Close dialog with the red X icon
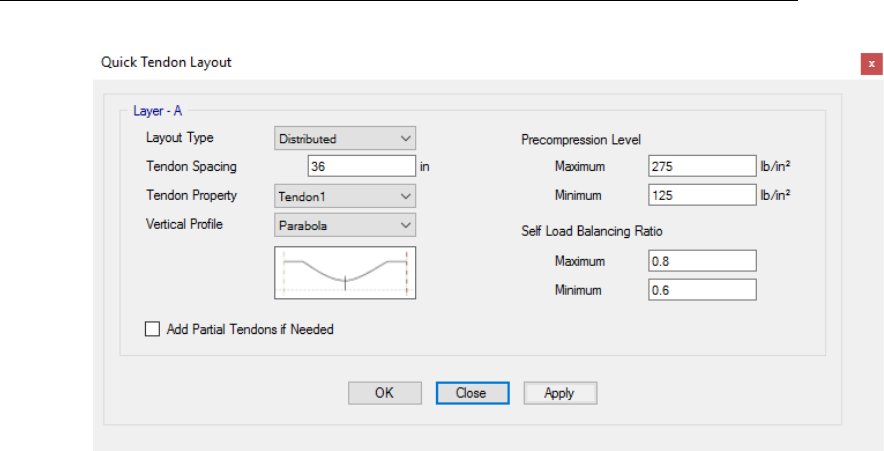 click(871, 63)
